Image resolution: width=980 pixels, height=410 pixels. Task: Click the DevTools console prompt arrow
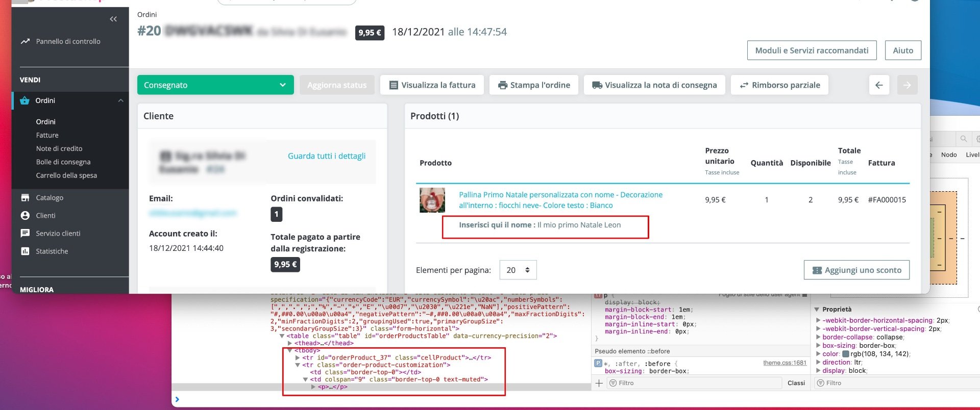tap(177, 399)
